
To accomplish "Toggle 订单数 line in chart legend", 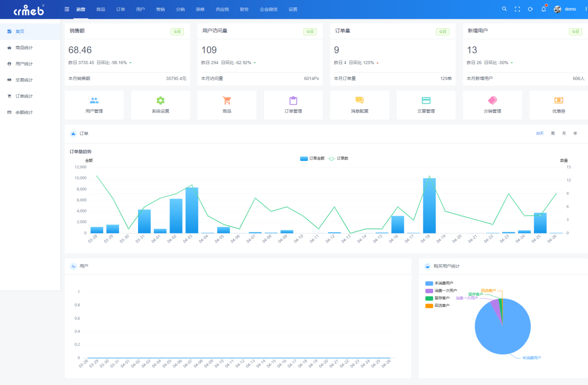I will tap(338, 159).
